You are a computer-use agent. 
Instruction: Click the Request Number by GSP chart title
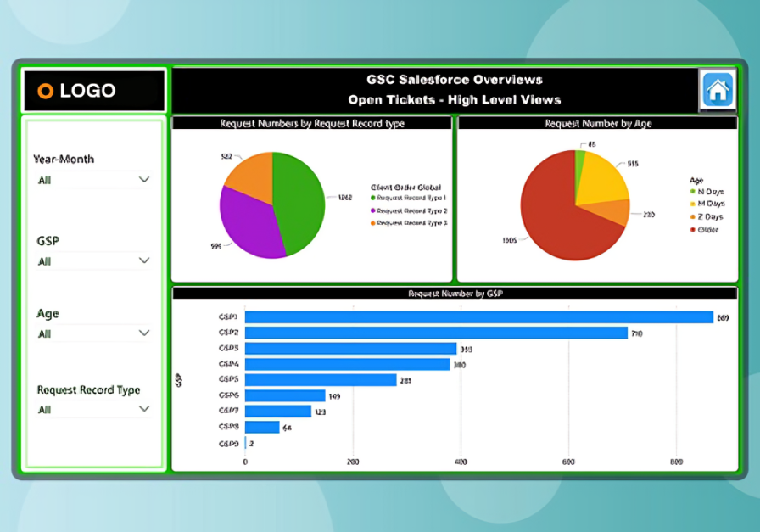coord(455,294)
